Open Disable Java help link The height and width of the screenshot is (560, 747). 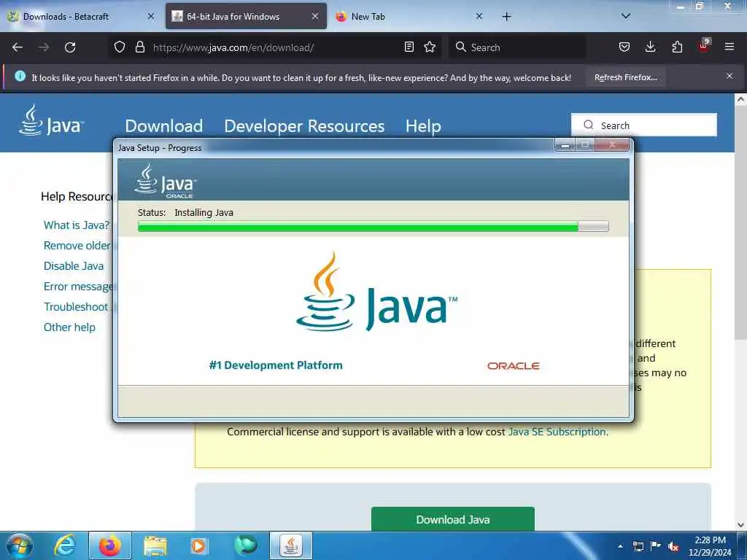(74, 265)
